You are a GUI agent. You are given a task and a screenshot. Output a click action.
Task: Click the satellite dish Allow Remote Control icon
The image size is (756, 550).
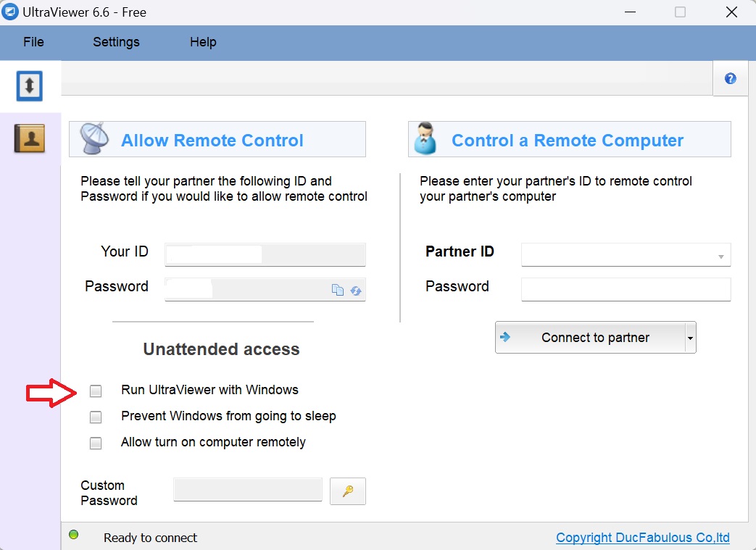tap(94, 138)
